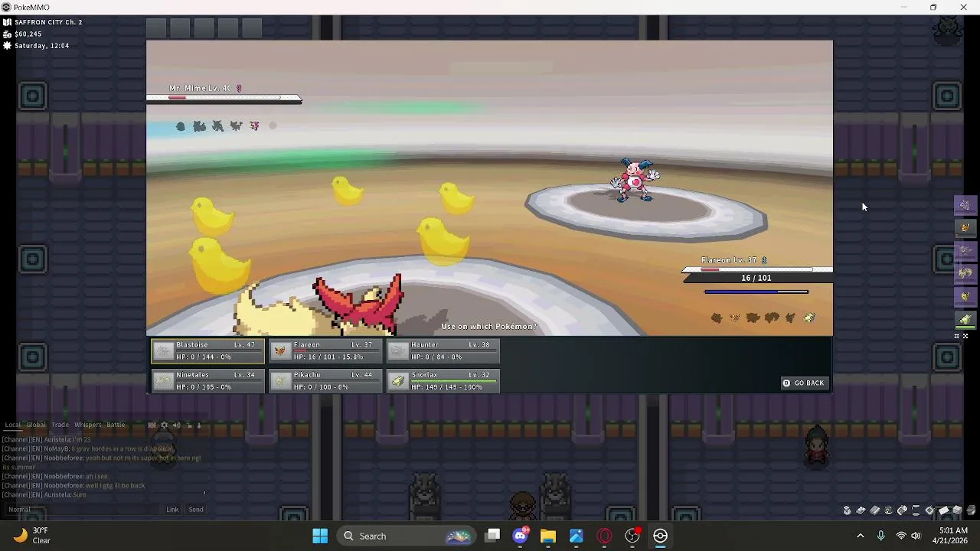This screenshot has height=551, width=980.
Task: Open the Global chat tab
Action: tap(36, 425)
